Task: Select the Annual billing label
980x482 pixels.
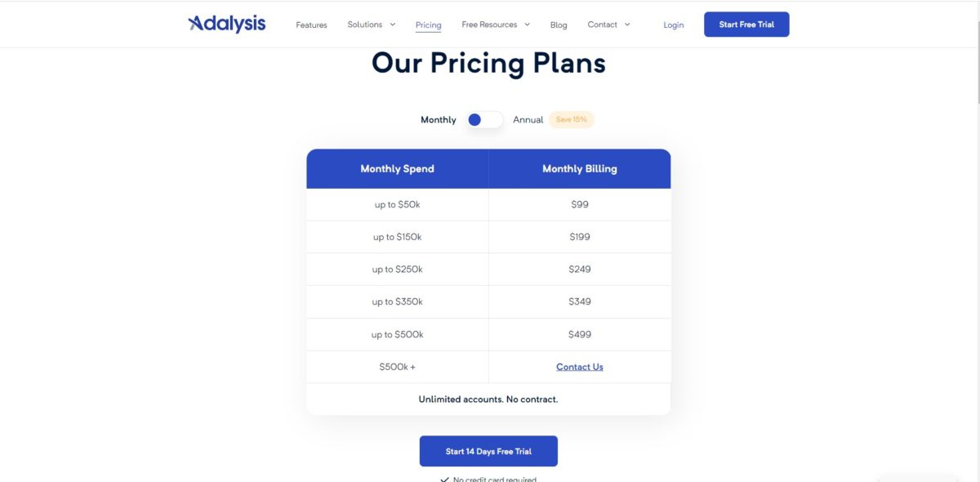Action: point(528,120)
